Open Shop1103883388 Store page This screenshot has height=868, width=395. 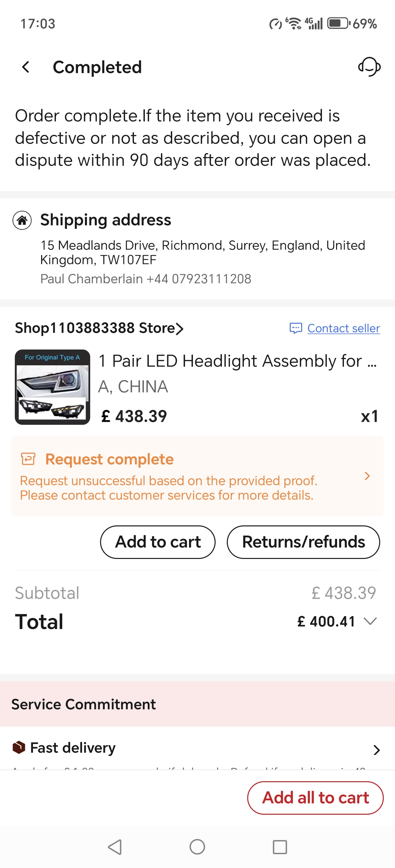click(99, 328)
